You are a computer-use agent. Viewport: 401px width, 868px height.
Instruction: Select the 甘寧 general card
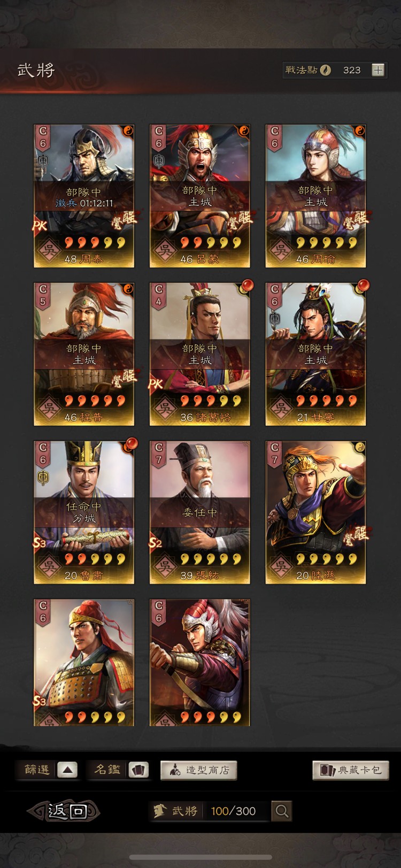click(316, 354)
